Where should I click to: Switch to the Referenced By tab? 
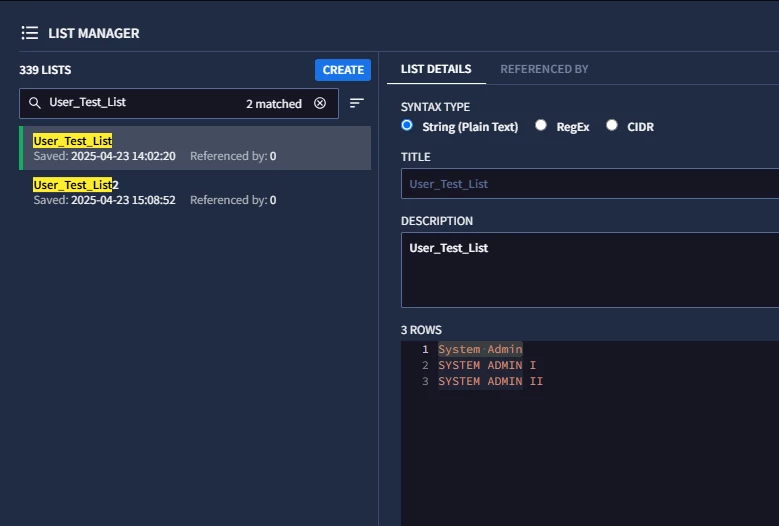coord(544,69)
